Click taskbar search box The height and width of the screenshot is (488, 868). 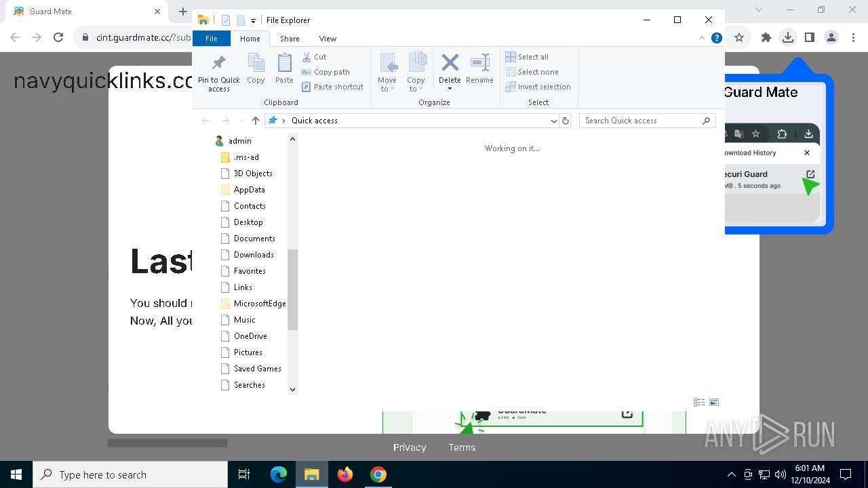coord(130,474)
